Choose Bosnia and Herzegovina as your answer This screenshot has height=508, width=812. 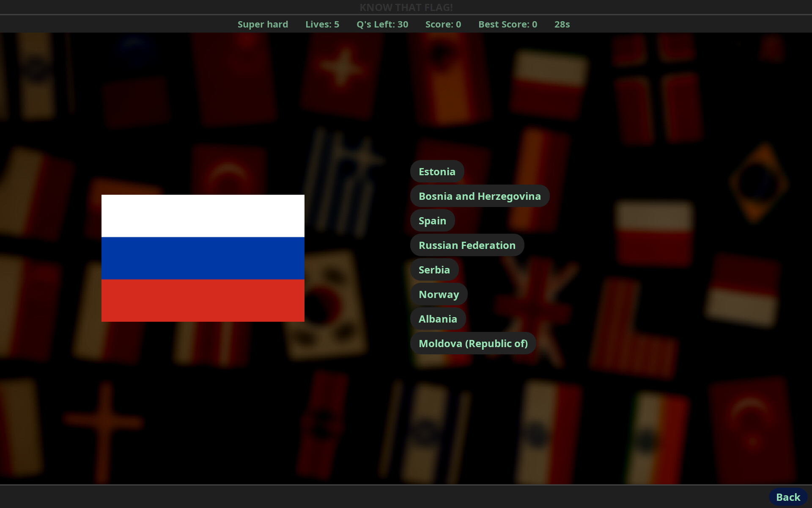click(480, 196)
